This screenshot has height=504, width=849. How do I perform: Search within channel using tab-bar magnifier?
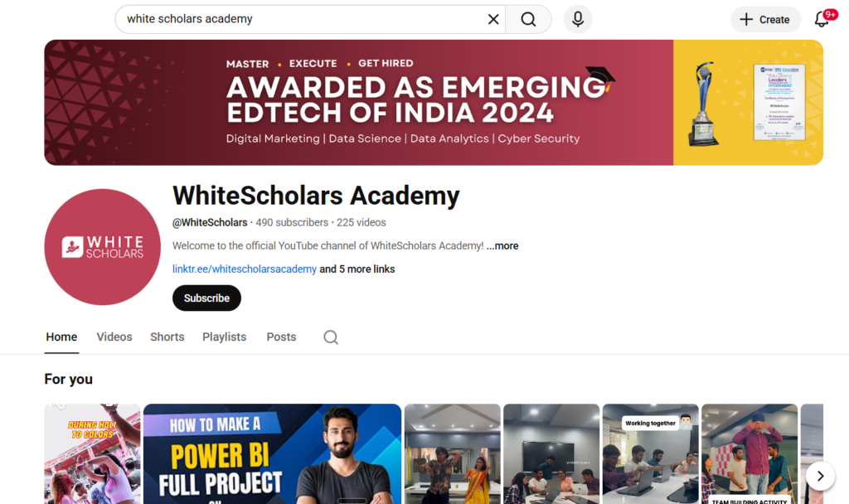[331, 337]
